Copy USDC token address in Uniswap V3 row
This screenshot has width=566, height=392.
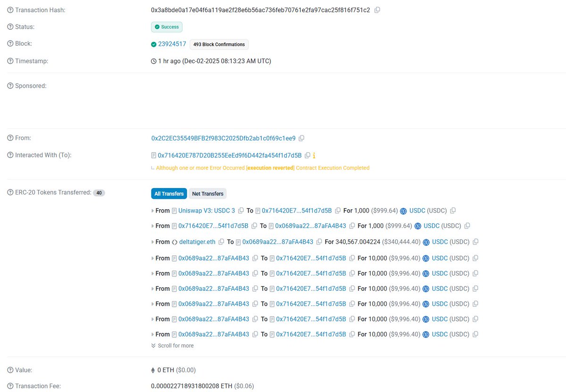(x=453, y=211)
